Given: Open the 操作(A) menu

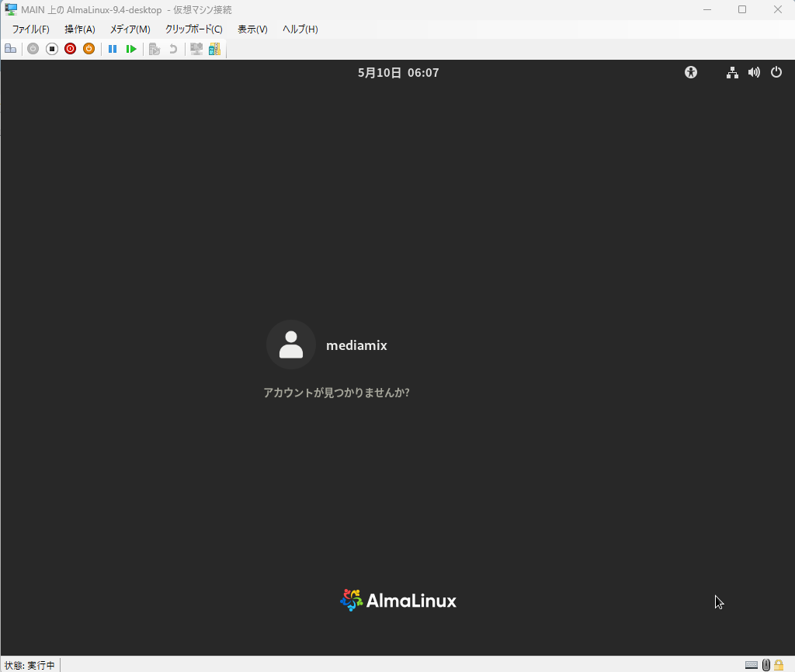Looking at the screenshot, I should pyautogui.click(x=79, y=29).
